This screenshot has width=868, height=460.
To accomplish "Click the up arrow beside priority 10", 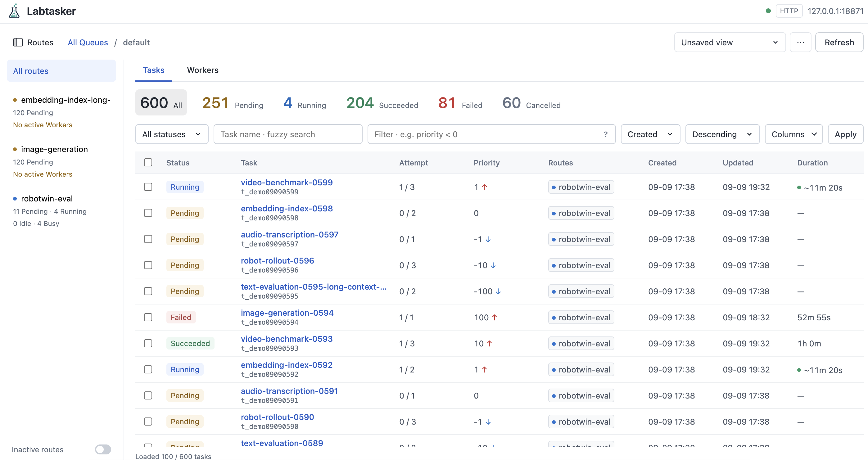I will [489, 343].
